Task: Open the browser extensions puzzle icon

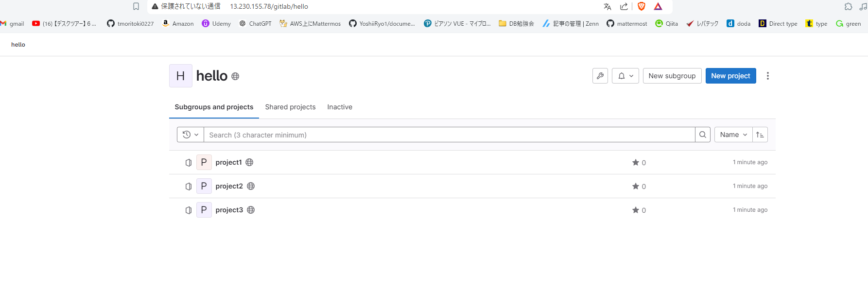Action: [x=848, y=6]
